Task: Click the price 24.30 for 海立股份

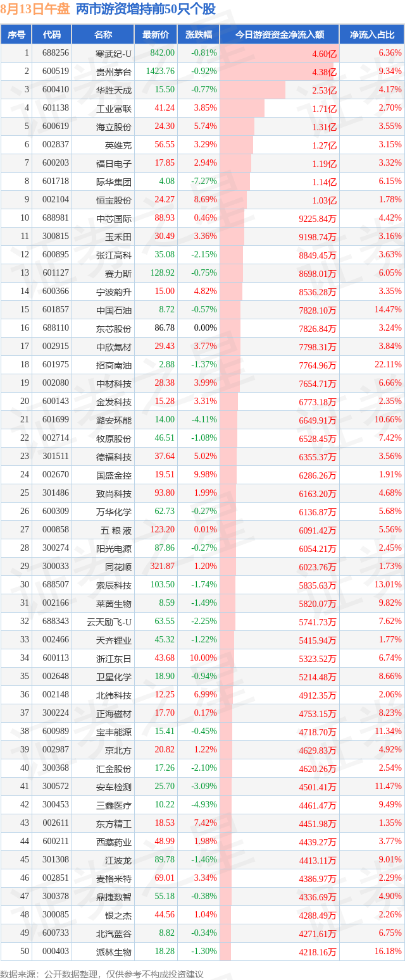Action: (x=165, y=126)
